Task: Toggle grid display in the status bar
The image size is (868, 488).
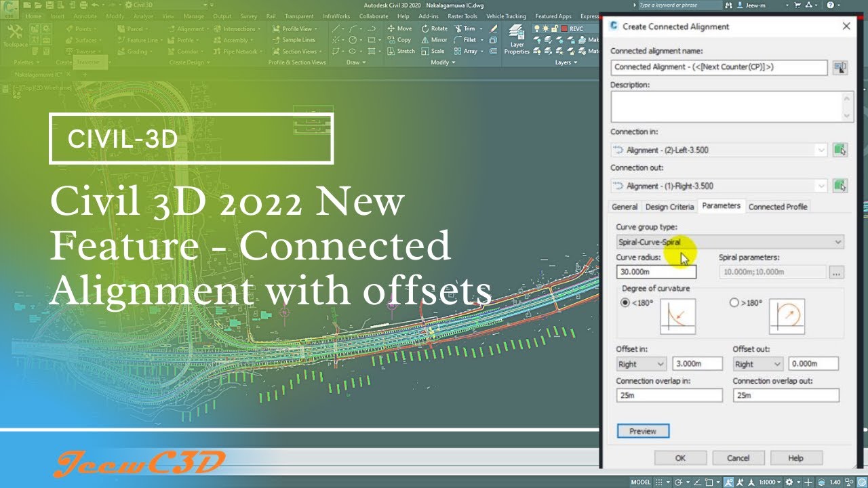Action: click(x=659, y=482)
